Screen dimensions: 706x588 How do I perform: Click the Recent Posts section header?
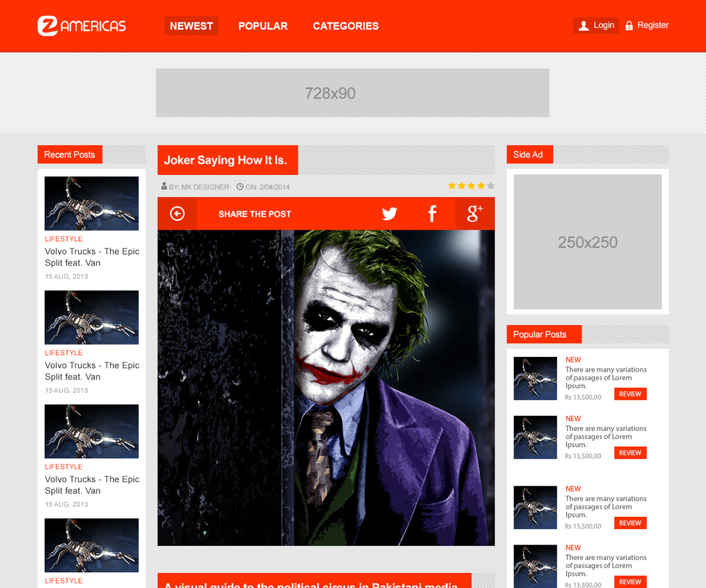point(69,155)
